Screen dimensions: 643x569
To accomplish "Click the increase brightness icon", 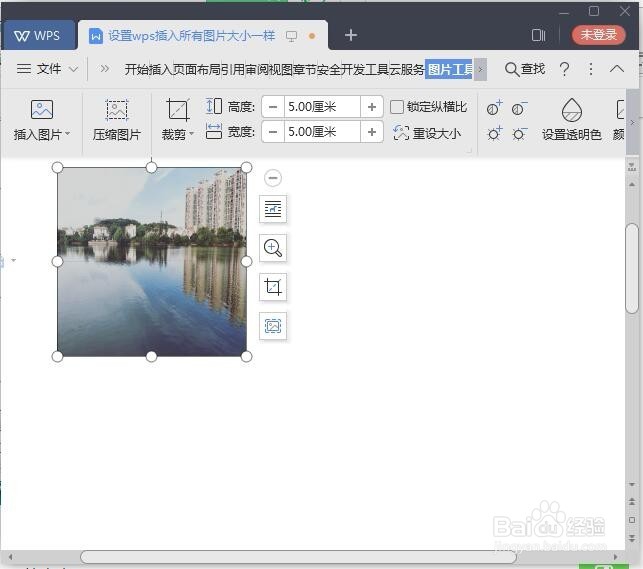I will [x=494, y=134].
